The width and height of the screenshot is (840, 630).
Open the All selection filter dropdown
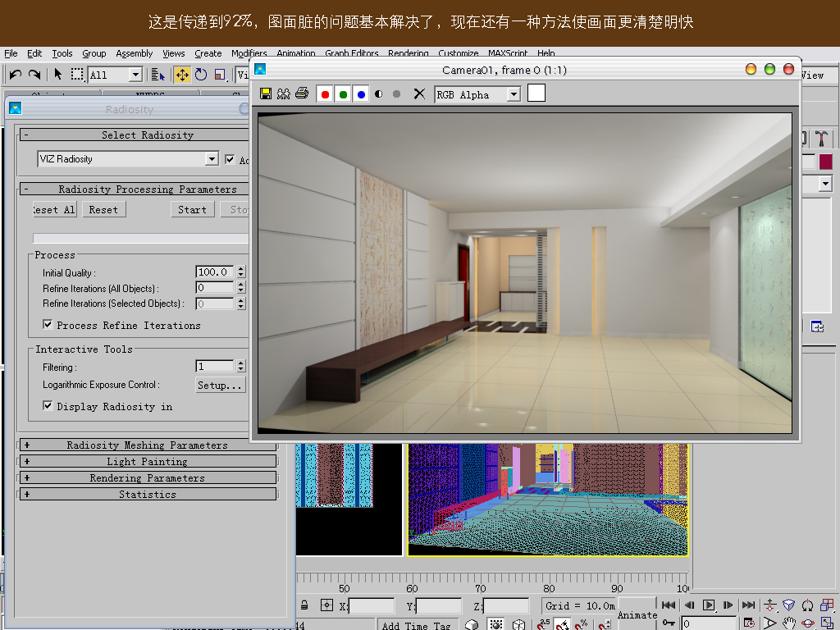tap(135, 75)
